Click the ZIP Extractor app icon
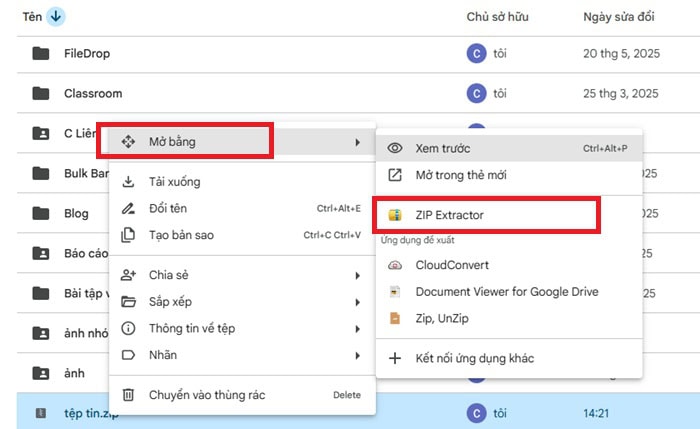Image resolution: width=700 pixels, height=429 pixels. [x=396, y=215]
